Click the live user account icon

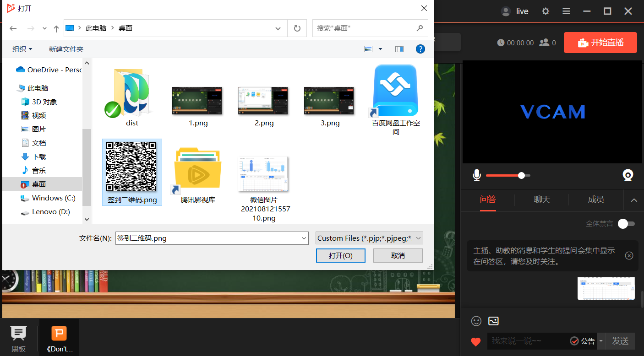click(x=506, y=11)
